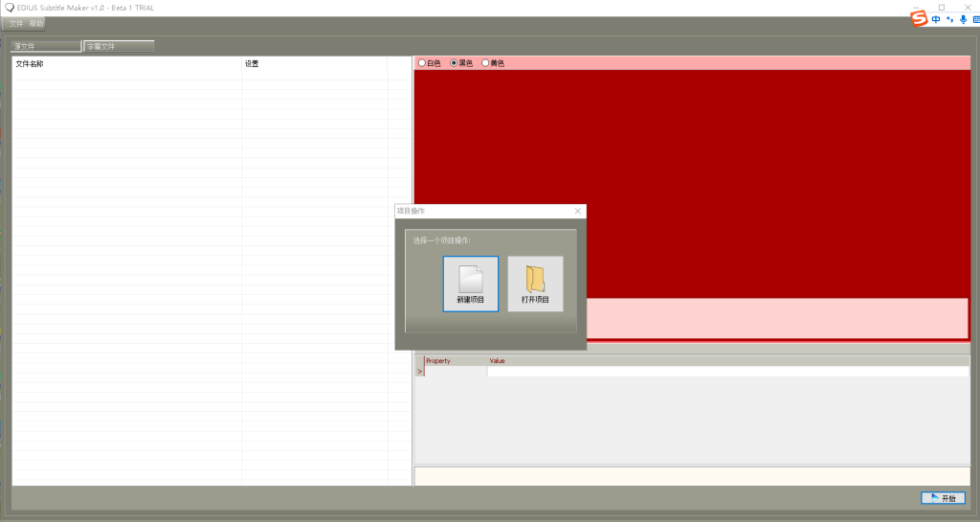The width and height of the screenshot is (980, 522).
Task: Switch to the 字幕文件 tab
Action: click(x=119, y=46)
